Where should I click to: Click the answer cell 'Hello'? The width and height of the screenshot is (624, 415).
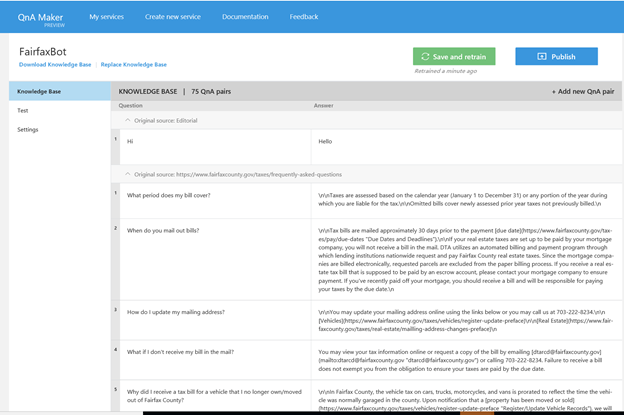pyautogui.click(x=466, y=147)
